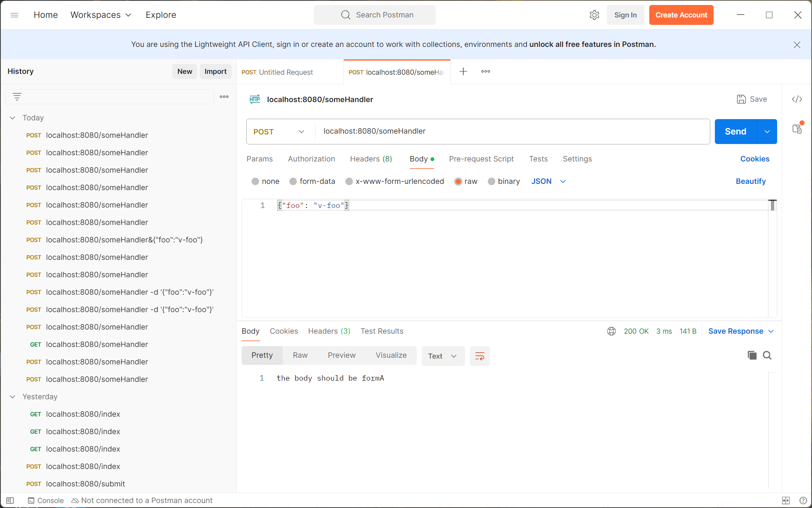Click the HTTP request type icon

[x=255, y=99]
